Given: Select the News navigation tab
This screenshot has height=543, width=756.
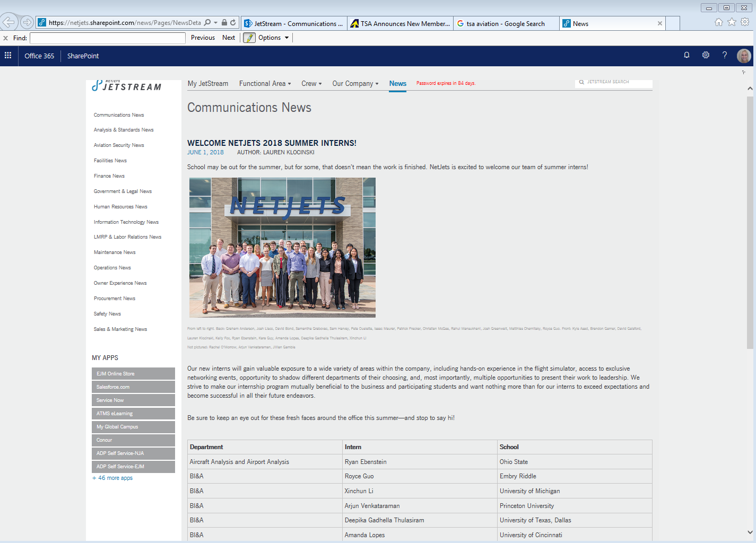Looking at the screenshot, I should (x=398, y=84).
